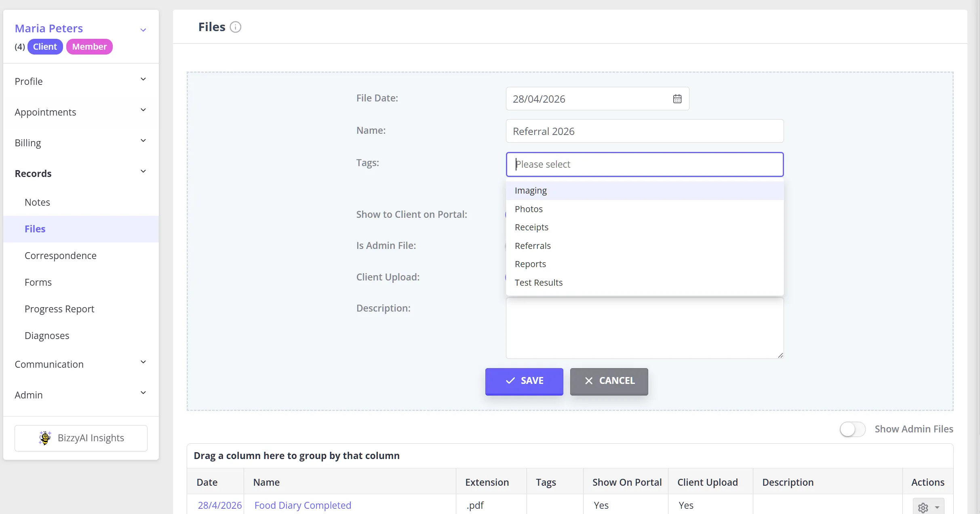The image size is (980, 514).
Task: Click the Files info icon
Action: [x=235, y=27]
